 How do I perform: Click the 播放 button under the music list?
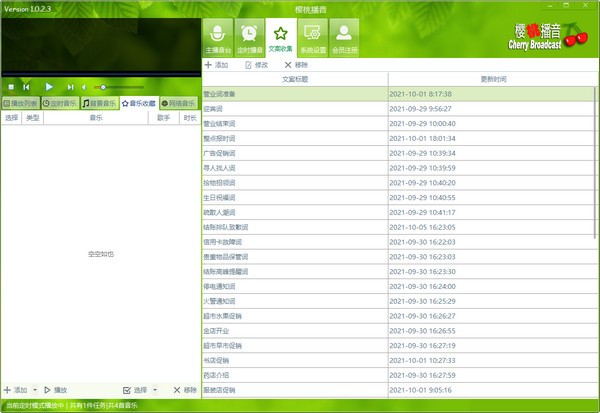(x=55, y=390)
